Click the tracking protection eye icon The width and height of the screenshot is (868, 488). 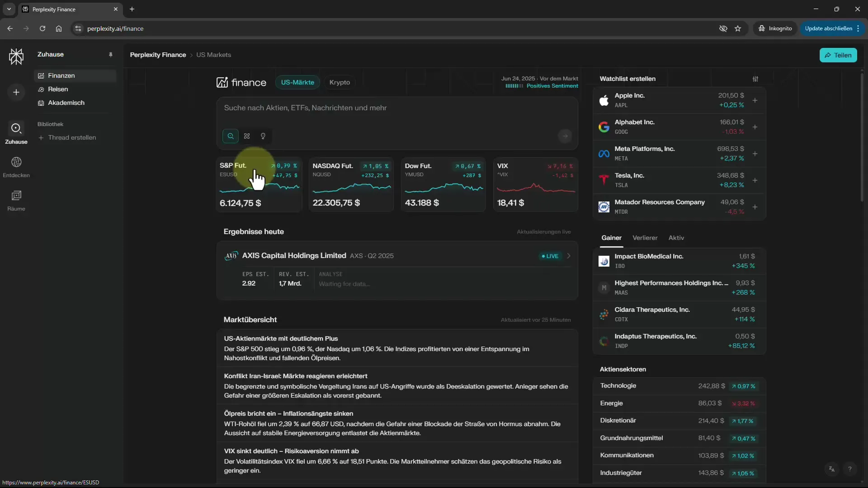(x=723, y=28)
